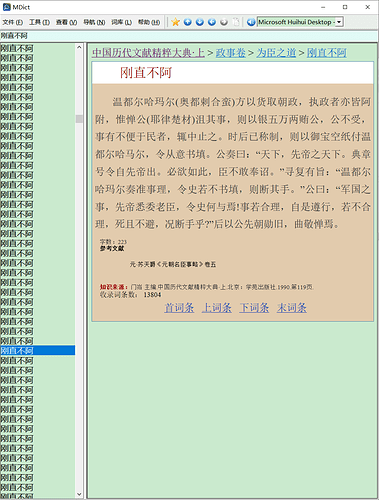Viewport: 379px width, 500px height.
Task: Click the search input field containing 刚直不阿
Action: click(x=189, y=36)
